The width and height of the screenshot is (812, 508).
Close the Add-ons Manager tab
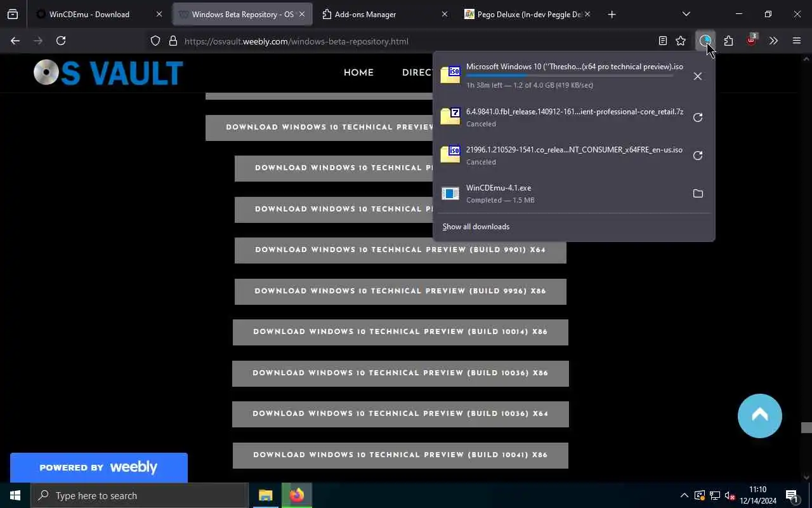click(x=444, y=14)
